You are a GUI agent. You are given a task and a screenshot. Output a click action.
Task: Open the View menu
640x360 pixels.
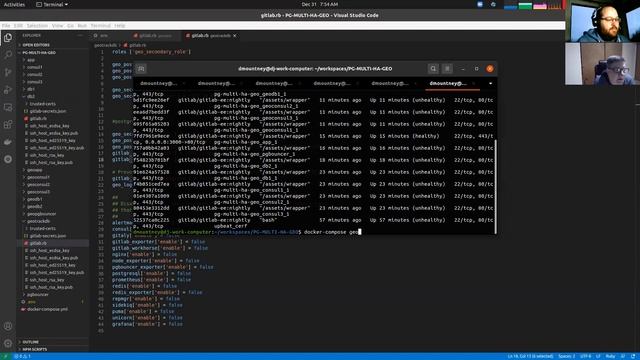point(58,25)
